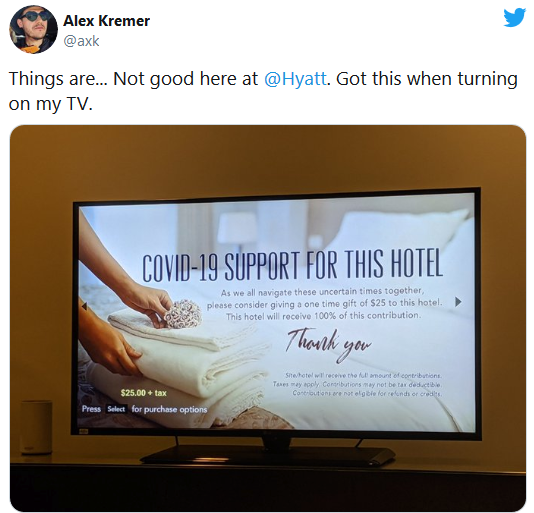Click the Thank you script text
Viewport: 534px width, 513px height.
328,344
